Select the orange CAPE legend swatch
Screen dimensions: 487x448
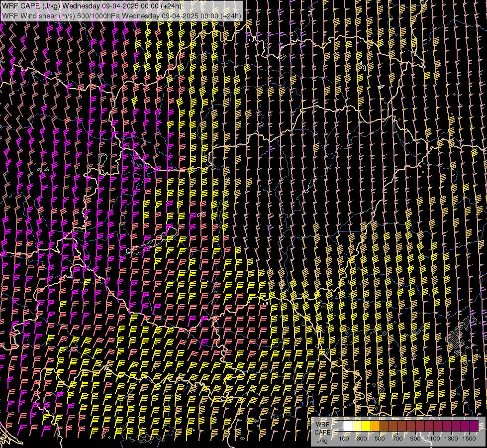pos(375,426)
